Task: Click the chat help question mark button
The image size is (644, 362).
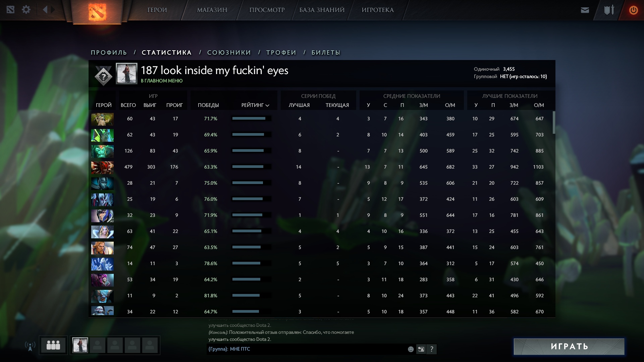Action: (x=432, y=349)
